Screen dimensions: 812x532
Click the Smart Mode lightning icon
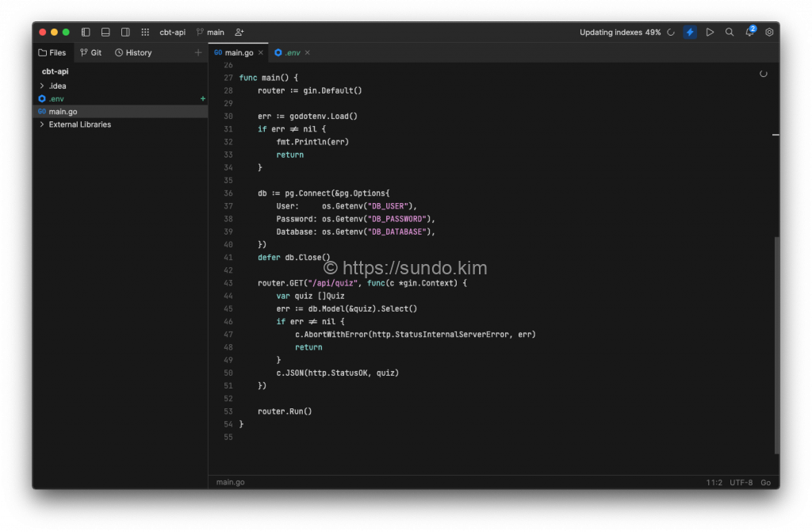tap(690, 33)
